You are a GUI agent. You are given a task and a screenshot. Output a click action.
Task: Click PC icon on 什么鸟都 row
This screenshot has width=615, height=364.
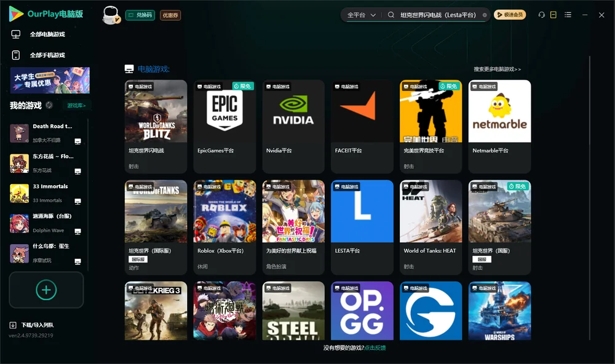77,262
